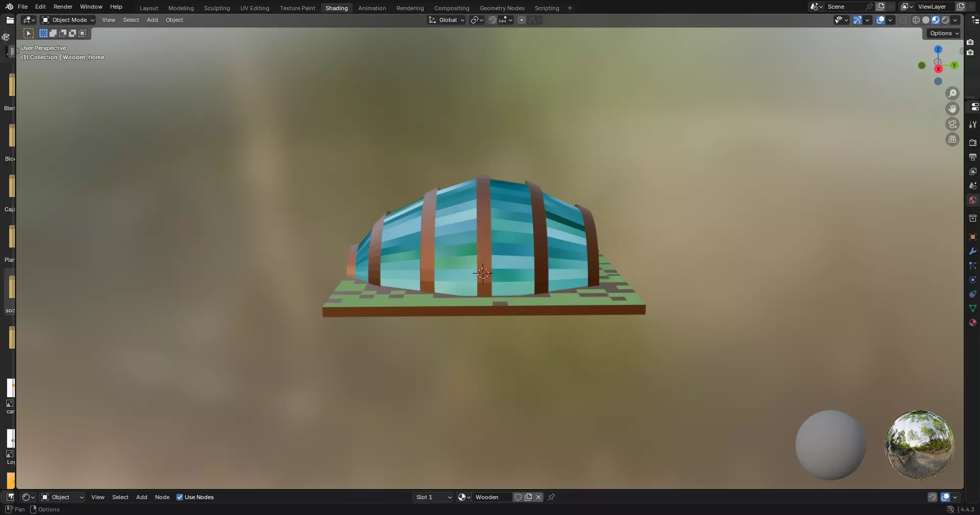
Task: Open the File menu
Action: pos(22,7)
